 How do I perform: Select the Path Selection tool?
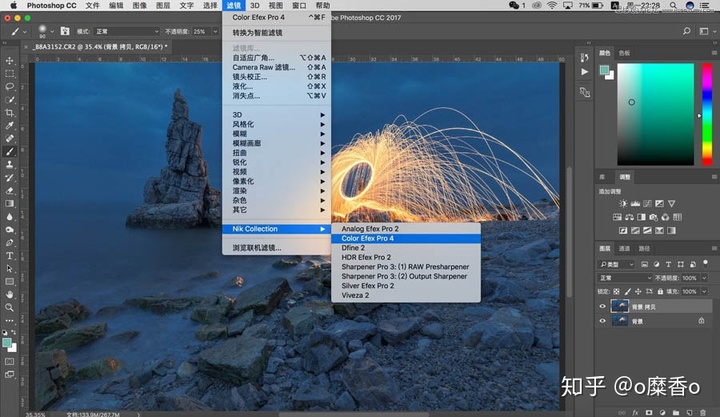pyautogui.click(x=9, y=269)
